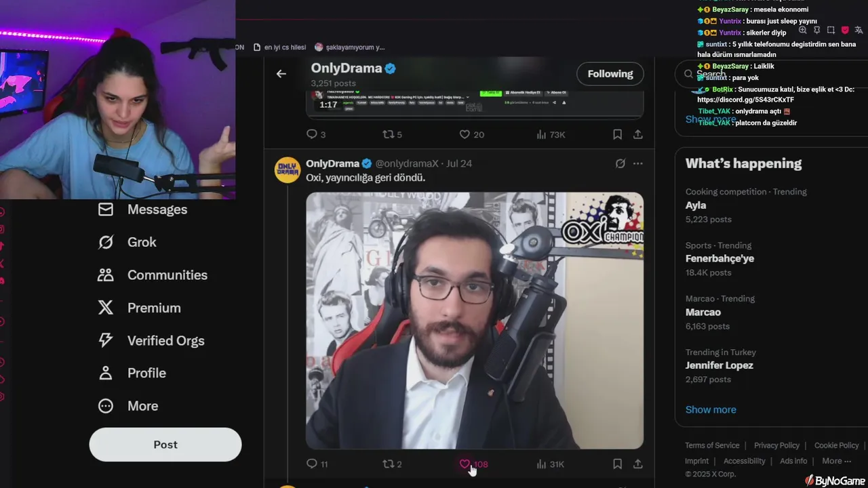Open the 'en iyi cs hilesi' bookmark
Viewport: 868px width, 488px height.
click(x=279, y=47)
